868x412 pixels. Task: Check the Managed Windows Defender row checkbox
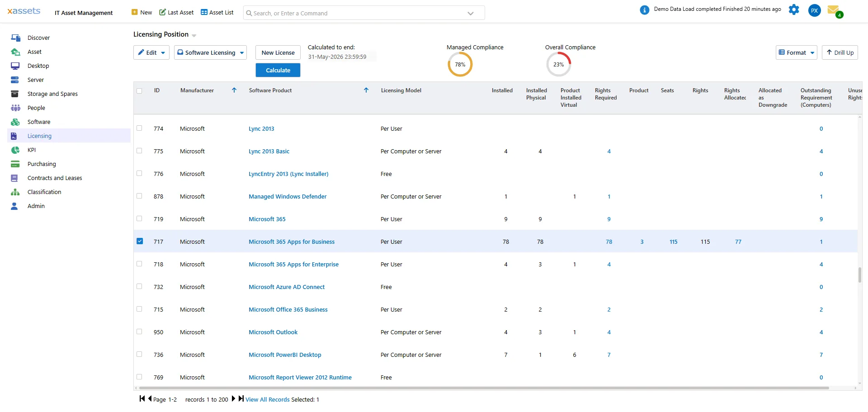point(139,196)
